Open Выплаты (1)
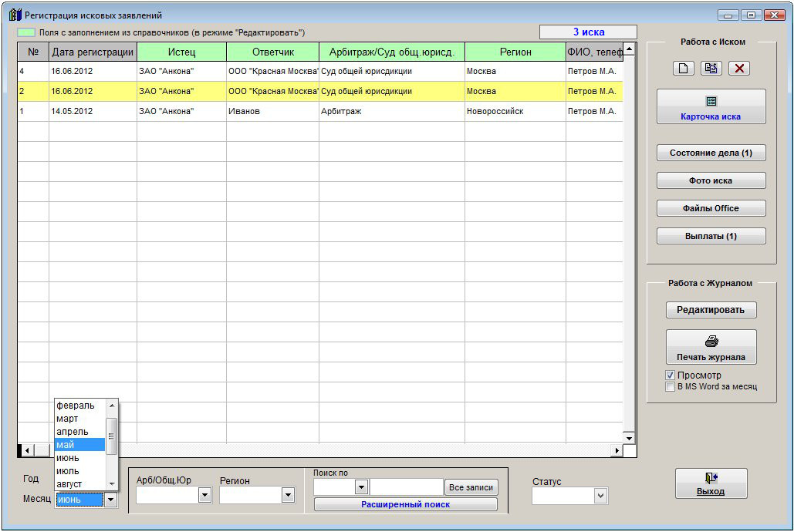 coord(711,237)
